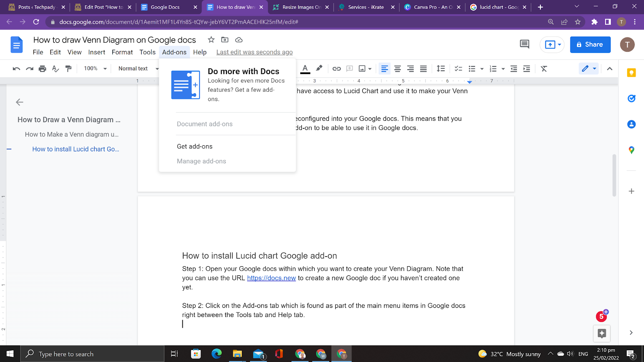Open the Google account avatar
644x362 pixels.
coord(627,45)
